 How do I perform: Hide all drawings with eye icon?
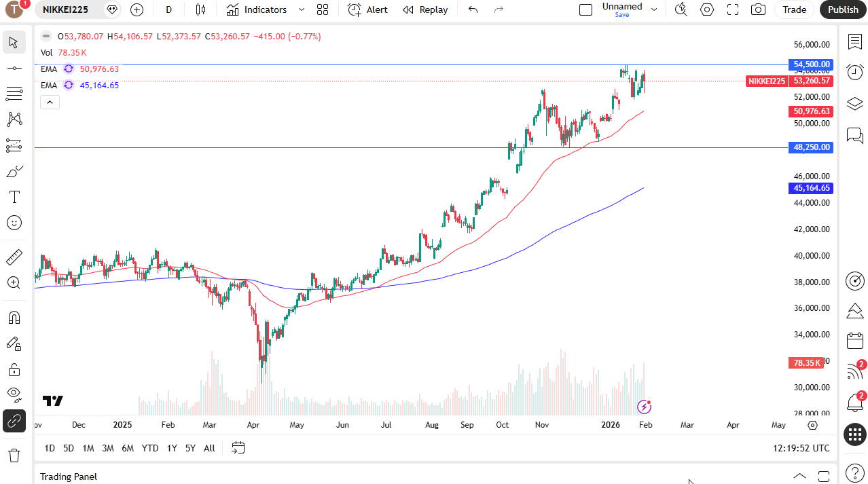(14, 395)
